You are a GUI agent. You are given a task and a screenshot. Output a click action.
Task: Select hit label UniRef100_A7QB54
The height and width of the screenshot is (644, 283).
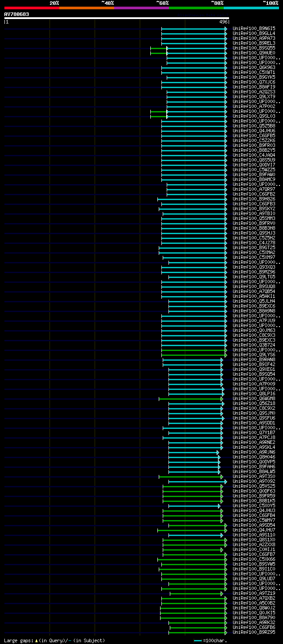(254, 291)
